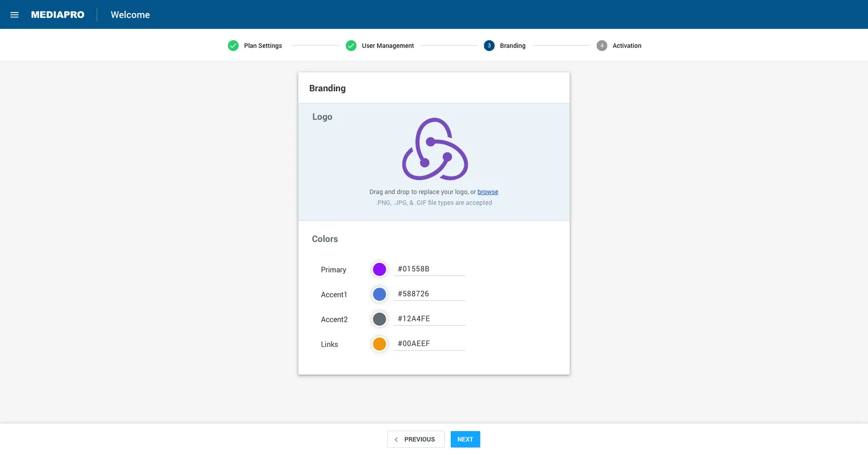The width and height of the screenshot is (868, 455).
Task: Click the purple logo image
Action: tap(435, 149)
